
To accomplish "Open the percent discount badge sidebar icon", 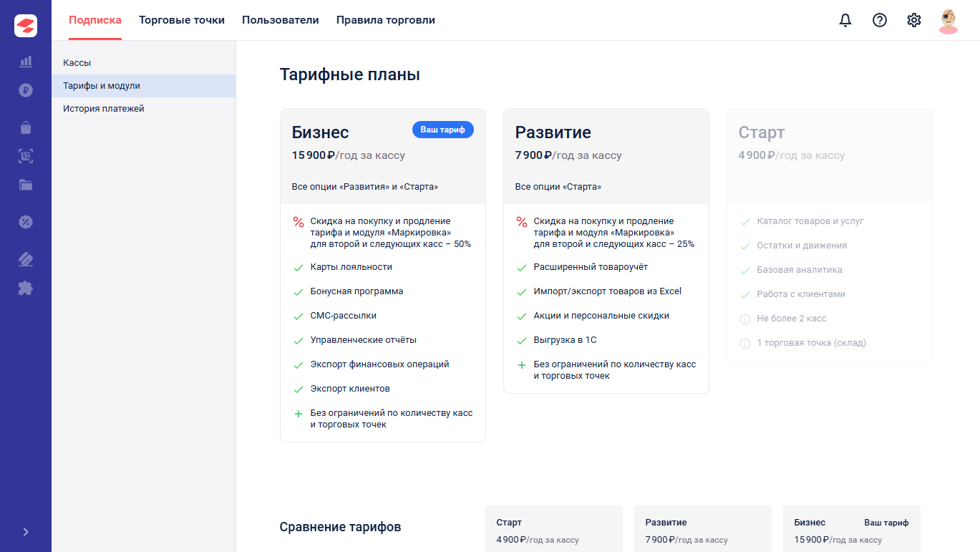I will pos(26,222).
